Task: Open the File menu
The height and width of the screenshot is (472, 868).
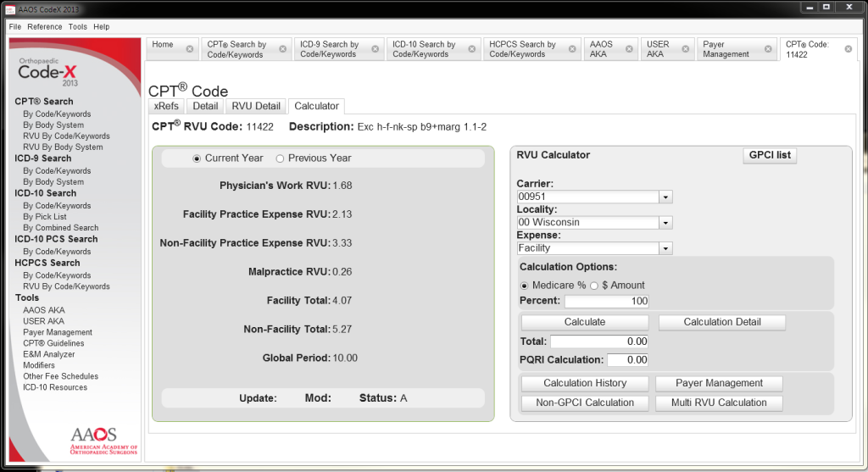Action: click(15, 26)
